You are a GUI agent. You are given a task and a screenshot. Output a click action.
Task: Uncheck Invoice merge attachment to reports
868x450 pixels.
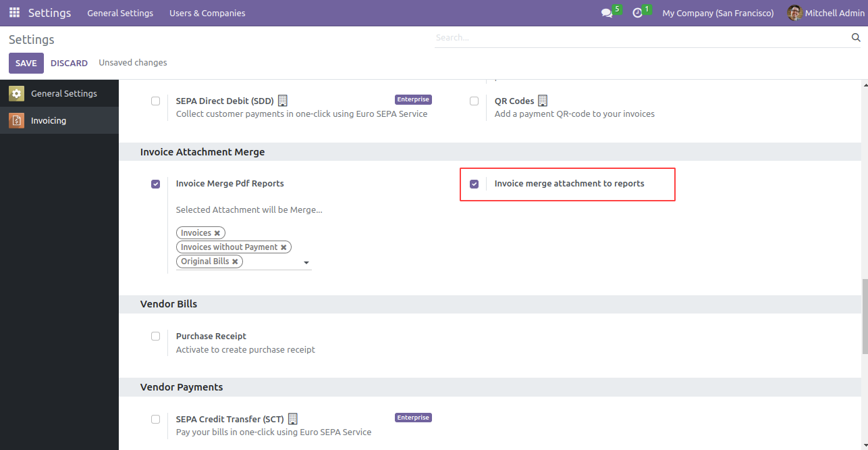[474, 184]
